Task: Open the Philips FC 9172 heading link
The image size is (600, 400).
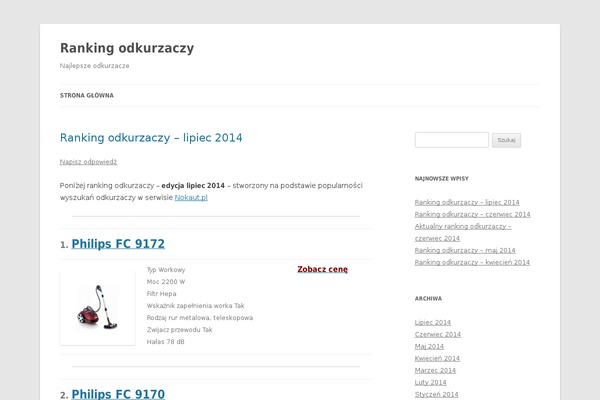Action: tap(118, 244)
